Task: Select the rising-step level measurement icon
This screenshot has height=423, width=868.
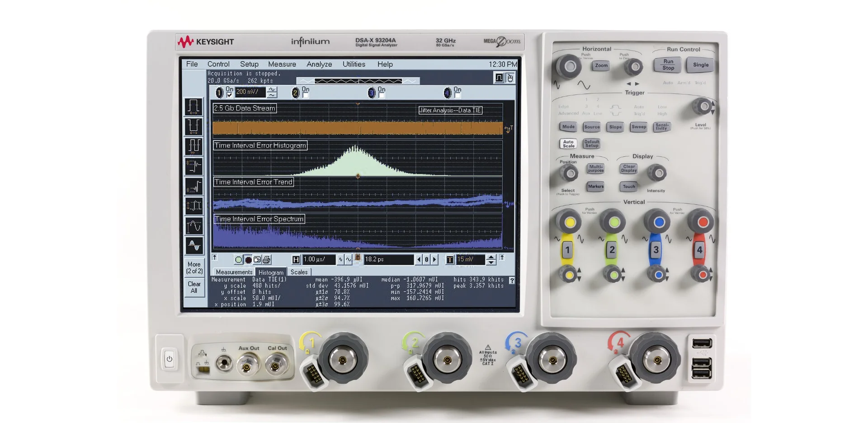Action: pyautogui.click(x=193, y=186)
